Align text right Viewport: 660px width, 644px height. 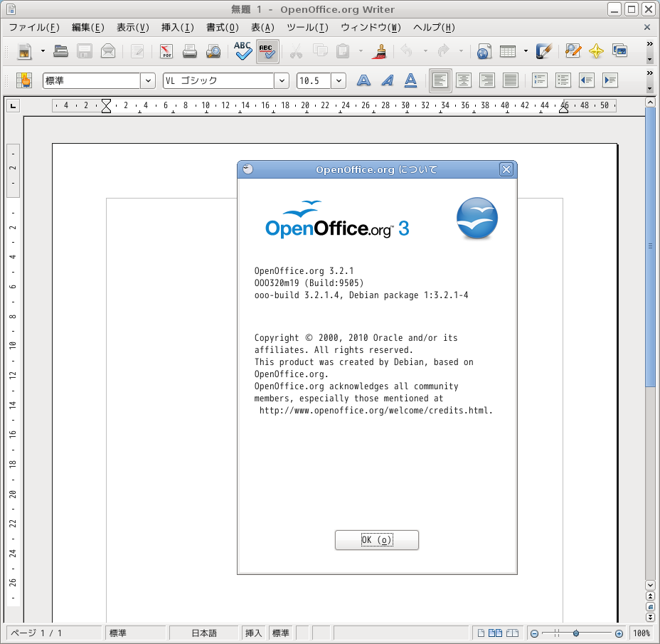click(x=487, y=80)
